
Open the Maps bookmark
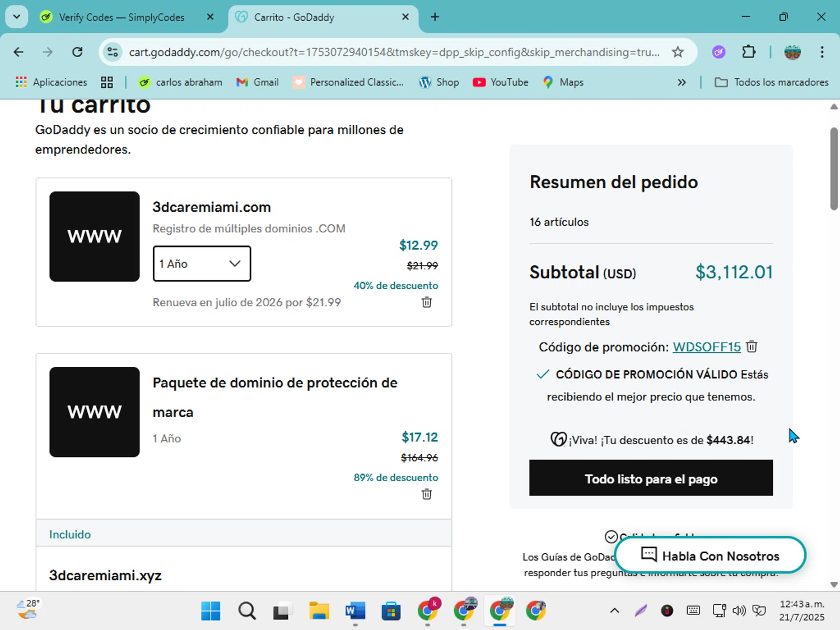point(563,82)
